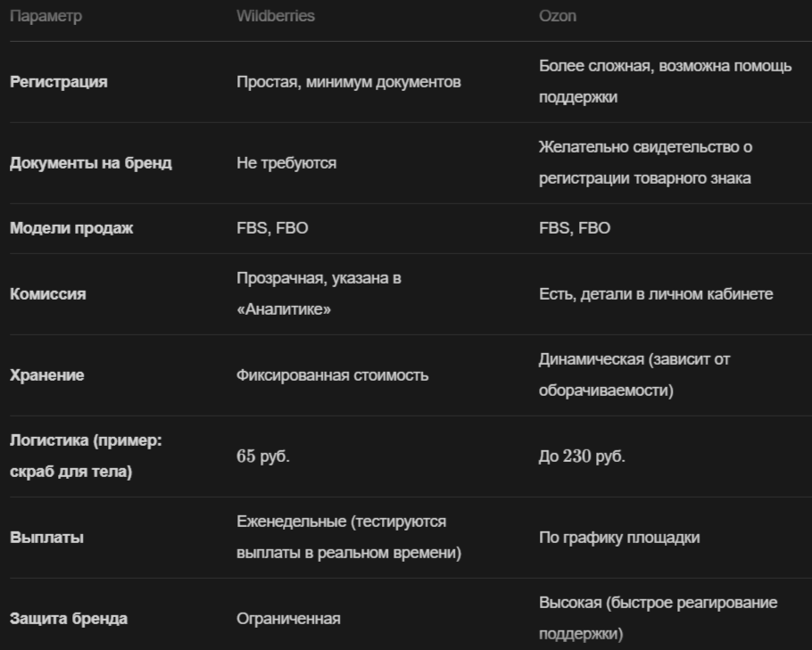
Task: Select the Выплаты row label
Action: [x=46, y=537]
